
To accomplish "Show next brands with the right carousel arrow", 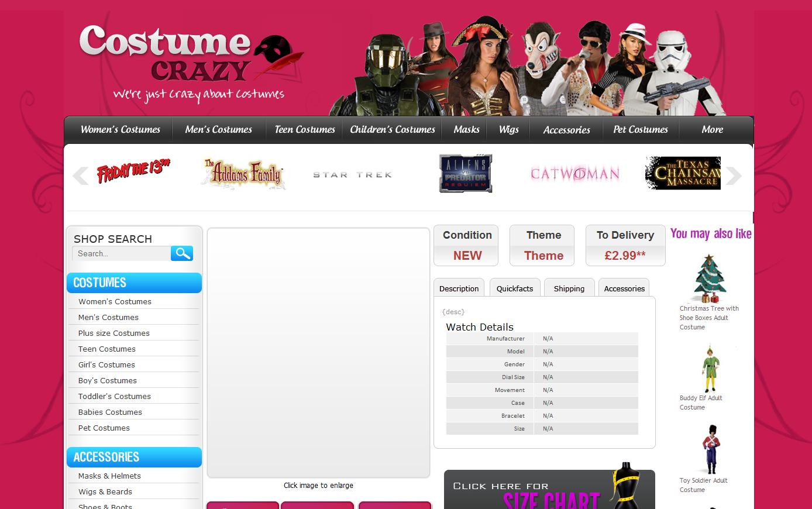I will point(734,176).
